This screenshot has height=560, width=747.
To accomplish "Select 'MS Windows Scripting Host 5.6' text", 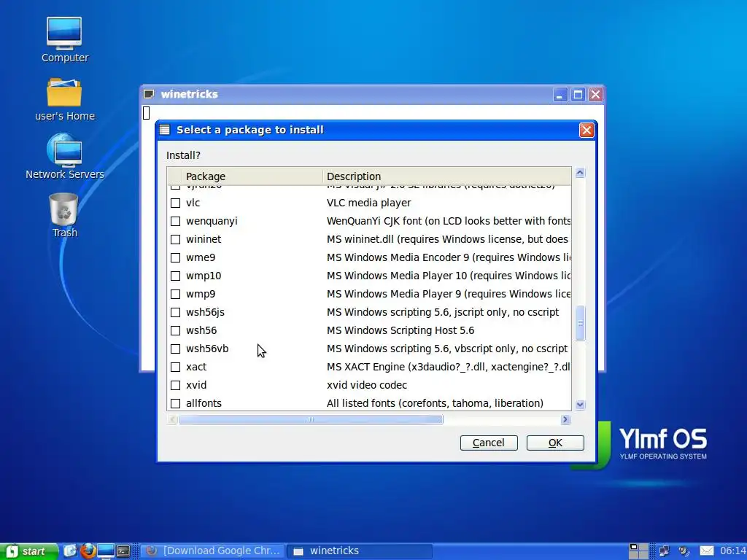I will coord(400,330).
